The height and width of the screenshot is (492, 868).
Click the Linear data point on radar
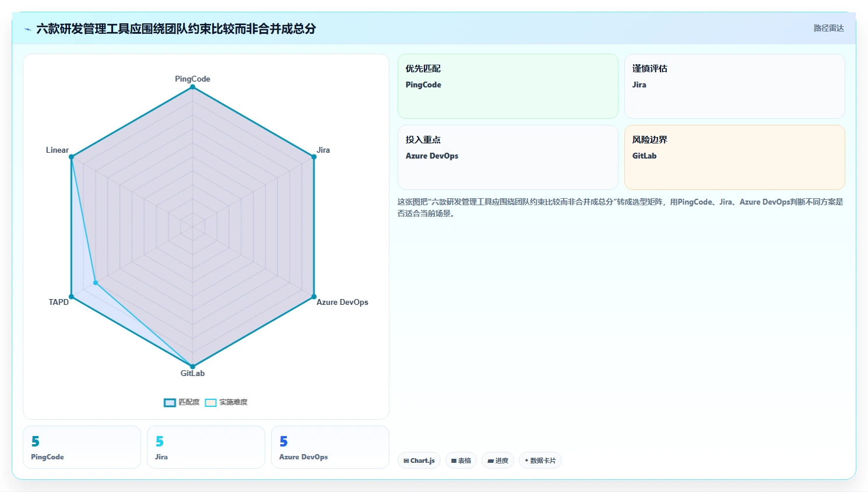pos(71,157)
